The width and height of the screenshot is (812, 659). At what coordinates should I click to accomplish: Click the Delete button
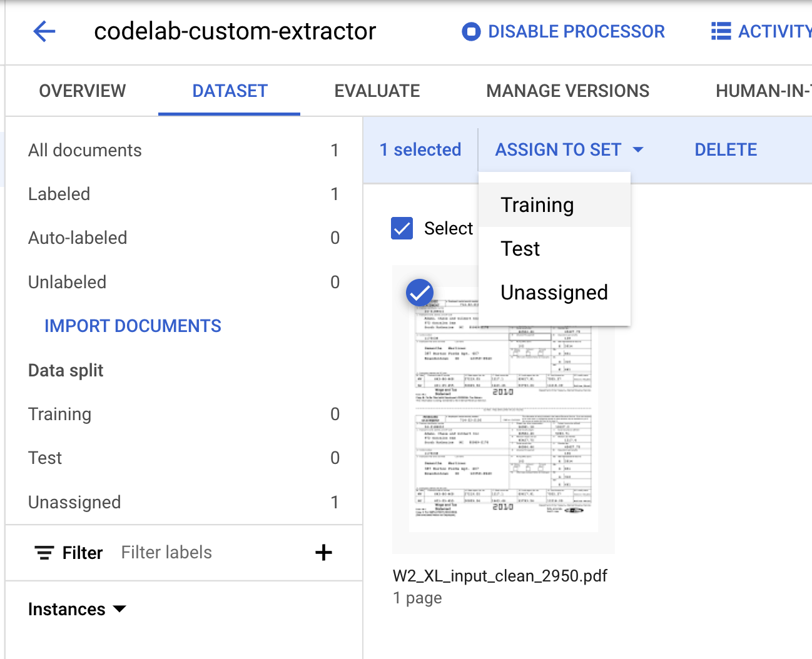725,149
